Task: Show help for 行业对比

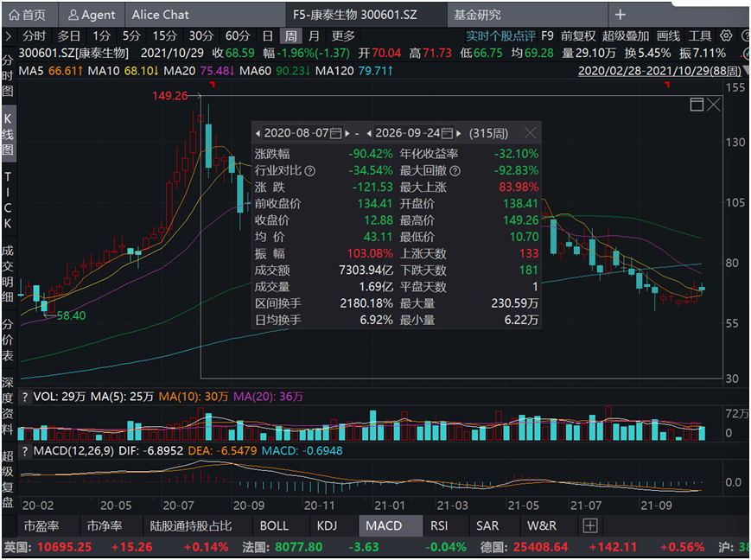Action: [310, 170]
